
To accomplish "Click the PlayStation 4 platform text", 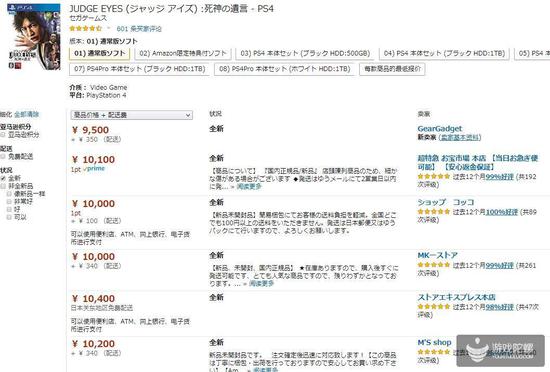I will pyautogui.click(x=106, y=95).
